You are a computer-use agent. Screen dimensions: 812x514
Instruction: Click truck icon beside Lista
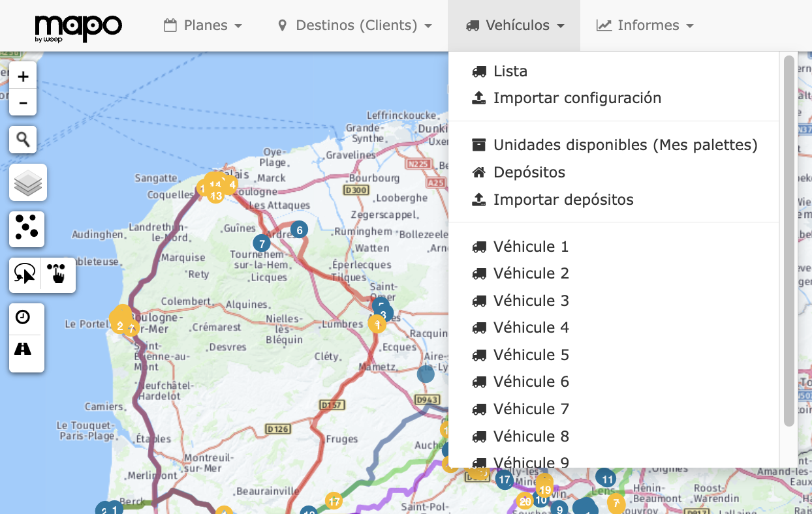tap(479, 71)
